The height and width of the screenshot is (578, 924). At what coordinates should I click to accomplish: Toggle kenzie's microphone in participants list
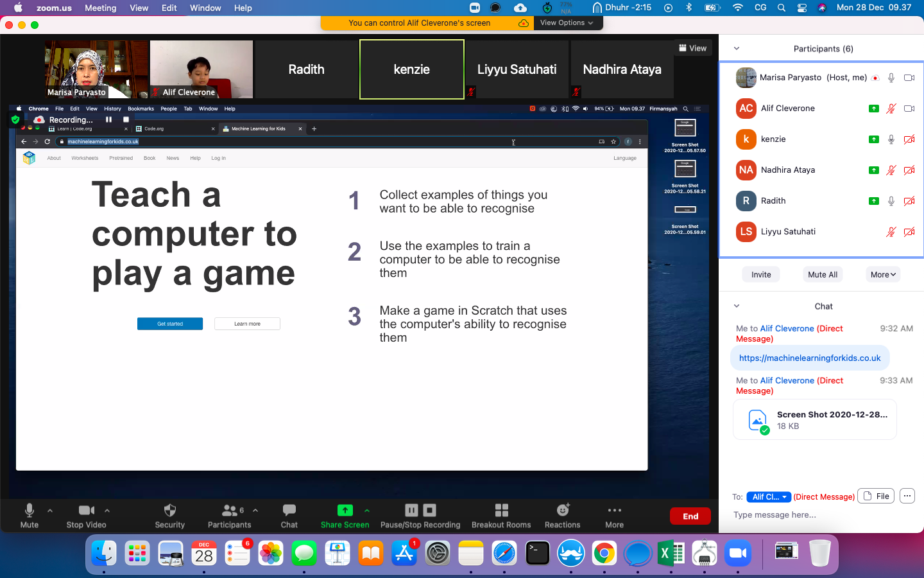(891, 139)
